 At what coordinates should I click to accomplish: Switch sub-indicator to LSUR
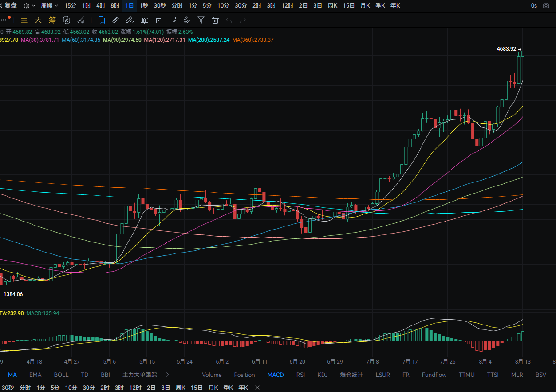(382, 375)
